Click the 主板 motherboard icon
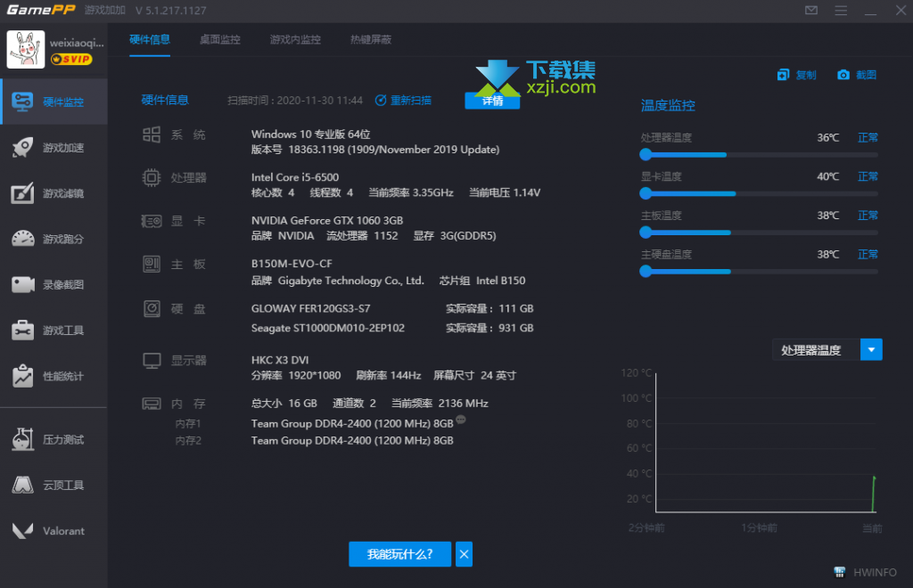Viewport: 913px width, 588px height. pos(152,264)
